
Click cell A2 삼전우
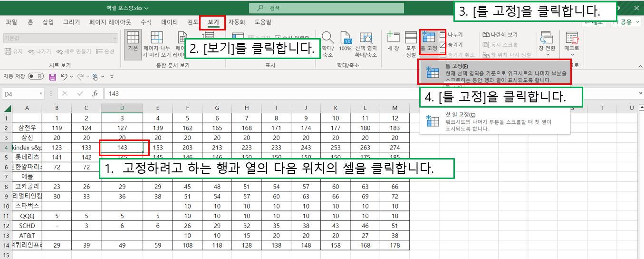tap(27, 128)
